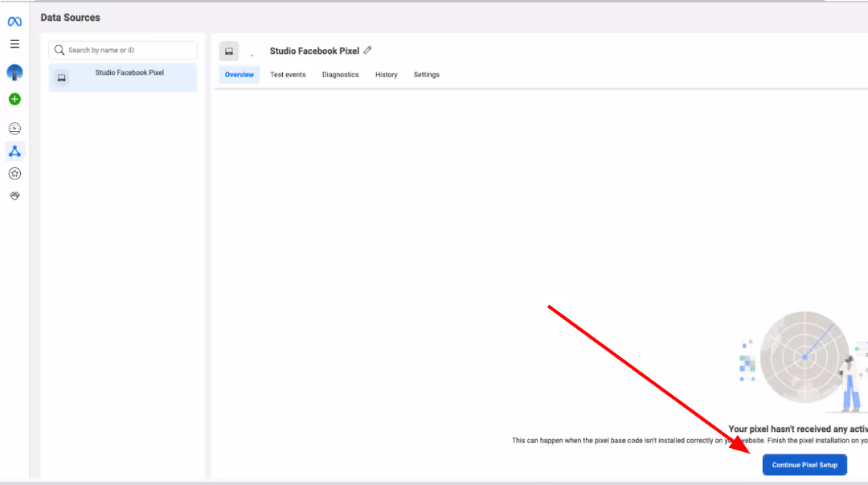Focus the Search by name or ID field
This screenshot has width=868, height=485.
[x=123, y=50]
